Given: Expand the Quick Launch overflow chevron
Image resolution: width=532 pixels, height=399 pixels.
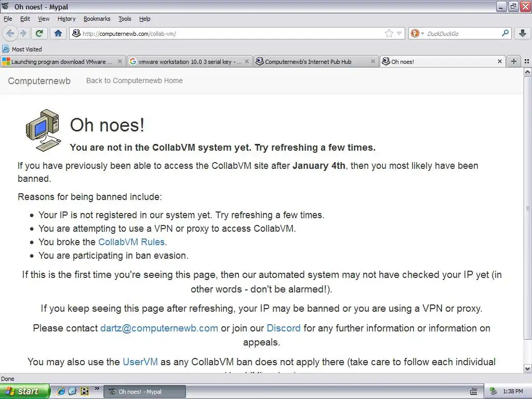Looking at the screenshot, I should 97,389.
